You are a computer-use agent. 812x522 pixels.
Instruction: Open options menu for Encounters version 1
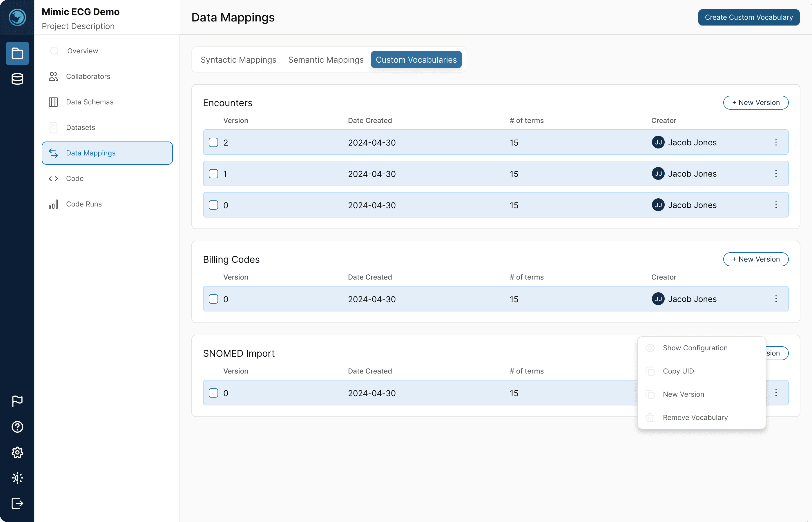tap(776, 173)
